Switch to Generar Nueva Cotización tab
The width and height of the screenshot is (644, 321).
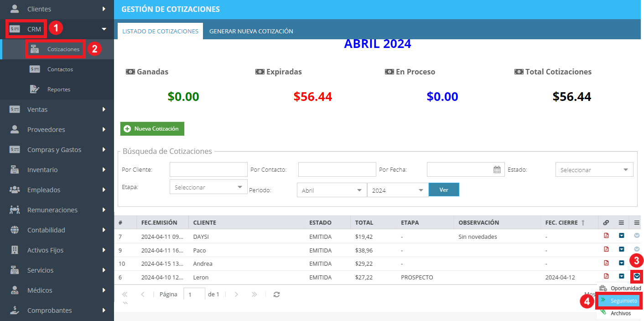[251, 31]
